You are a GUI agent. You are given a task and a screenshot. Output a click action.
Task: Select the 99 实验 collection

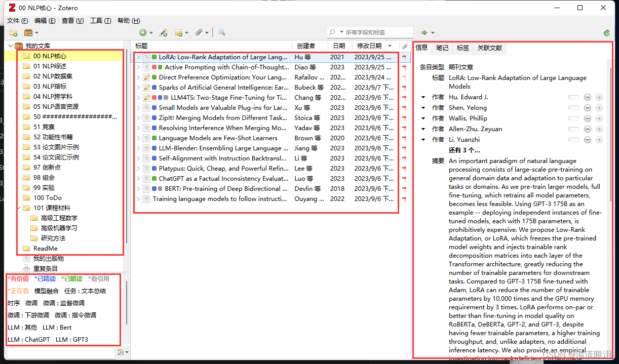coord(44,188)
